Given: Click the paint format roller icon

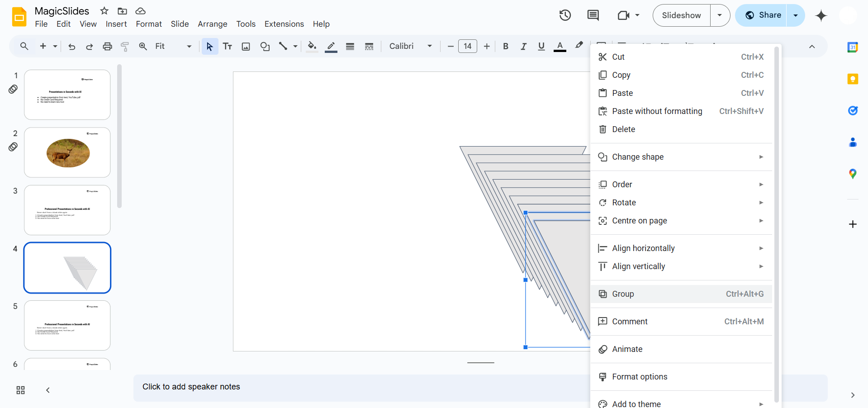Looking at the screenshot, I should 125,46.
